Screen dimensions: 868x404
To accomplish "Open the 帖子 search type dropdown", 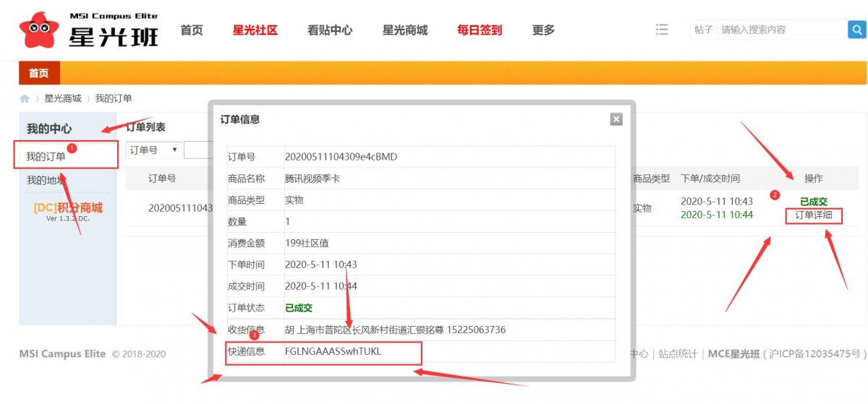I will coord(704,30).
